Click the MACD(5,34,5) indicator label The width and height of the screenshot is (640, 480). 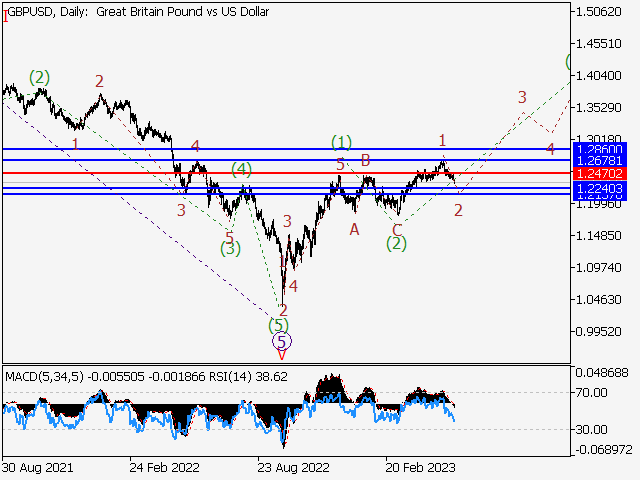45,376
